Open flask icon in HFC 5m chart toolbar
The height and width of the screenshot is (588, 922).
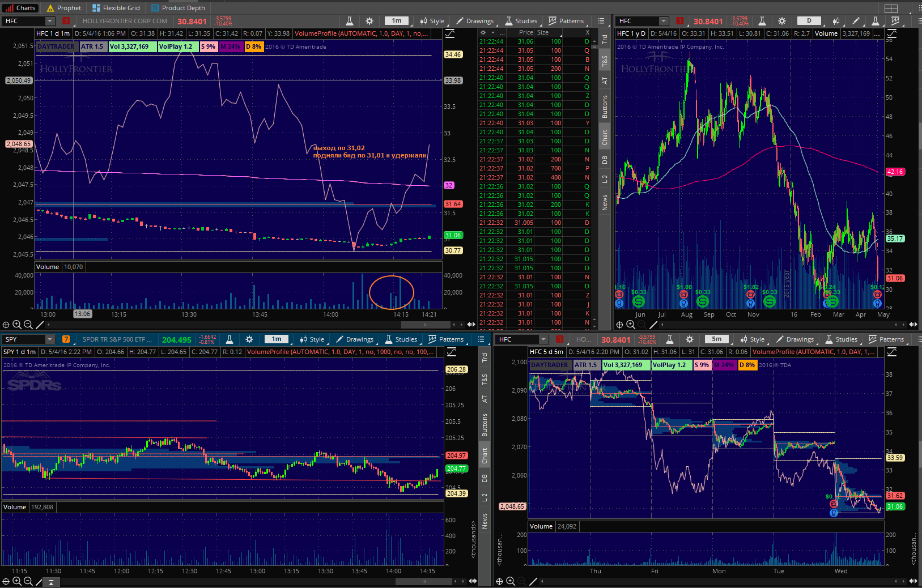pyautogui.click(x=670, y=339)
